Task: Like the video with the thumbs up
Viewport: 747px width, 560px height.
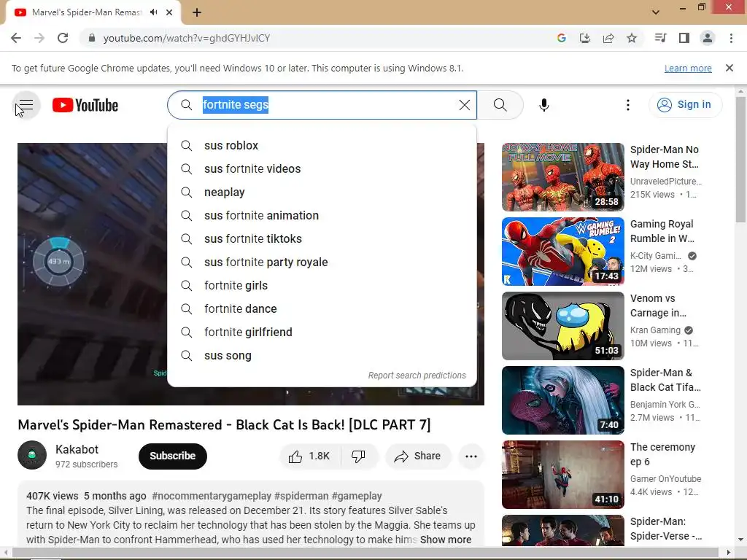Action: (309, 456)
